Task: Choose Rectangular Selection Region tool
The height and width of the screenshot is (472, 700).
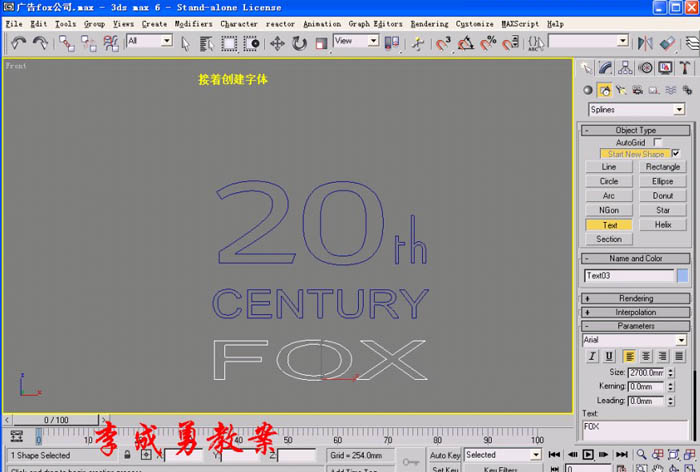Action: [x=229, y=44]
